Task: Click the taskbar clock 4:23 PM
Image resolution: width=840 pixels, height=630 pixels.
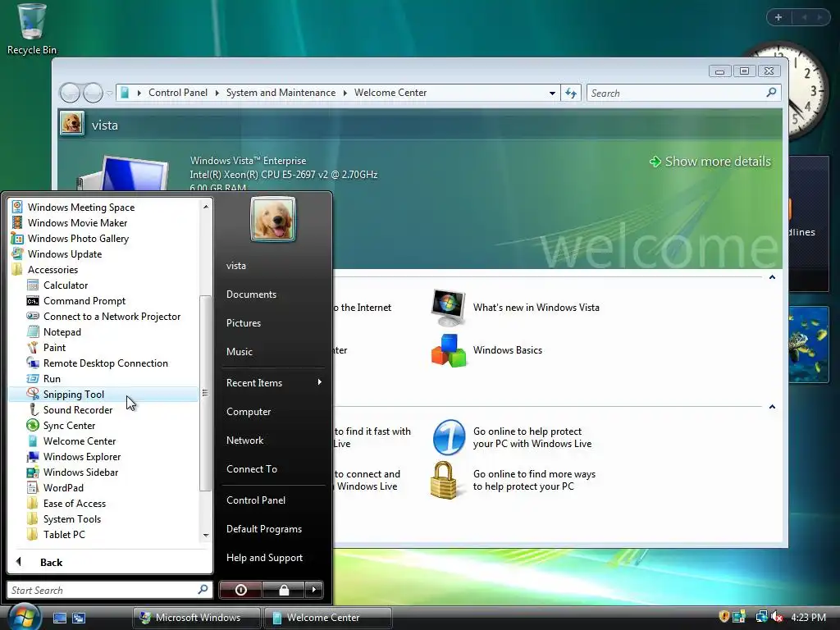Action: coord(808,617)
